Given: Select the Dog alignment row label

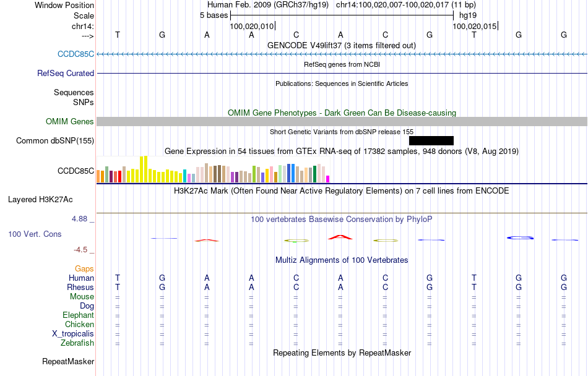Looking at the screenshot, I should click(87, 306).
